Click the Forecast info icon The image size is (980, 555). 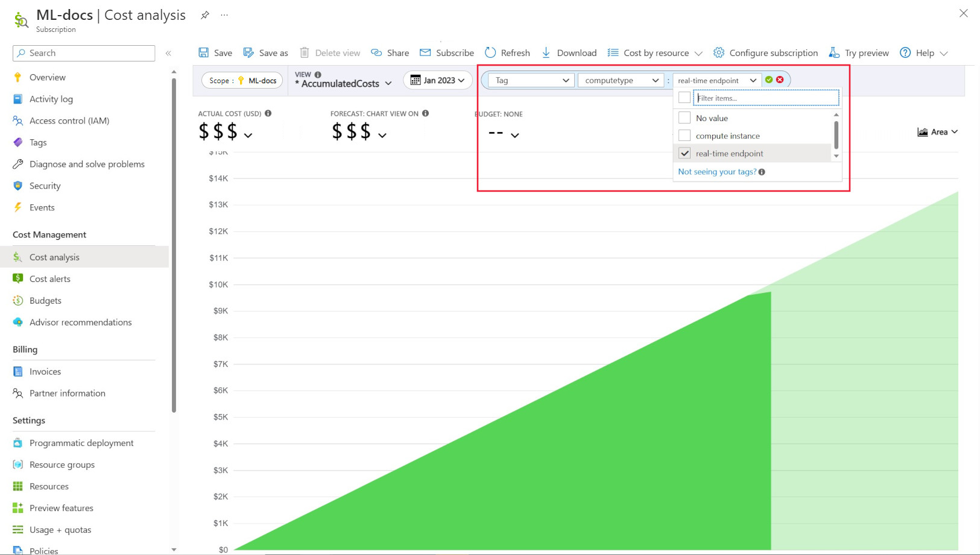tap(425, 113)
